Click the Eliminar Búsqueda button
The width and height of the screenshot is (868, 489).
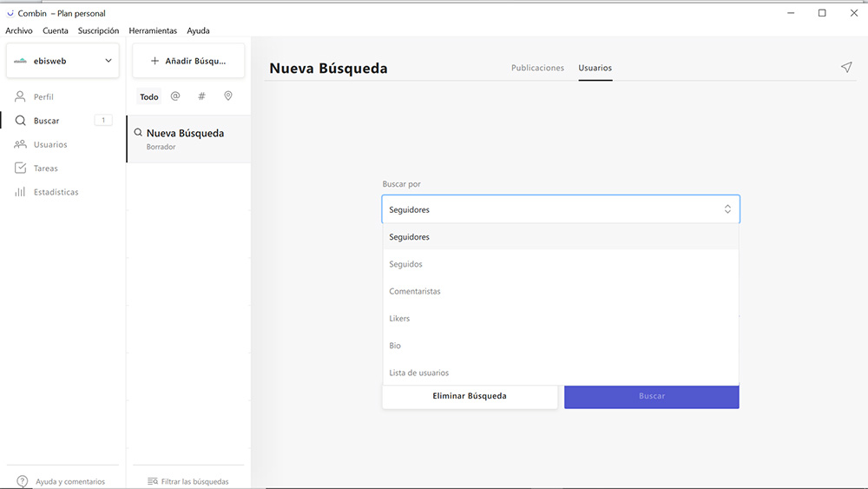coord(470,396)
